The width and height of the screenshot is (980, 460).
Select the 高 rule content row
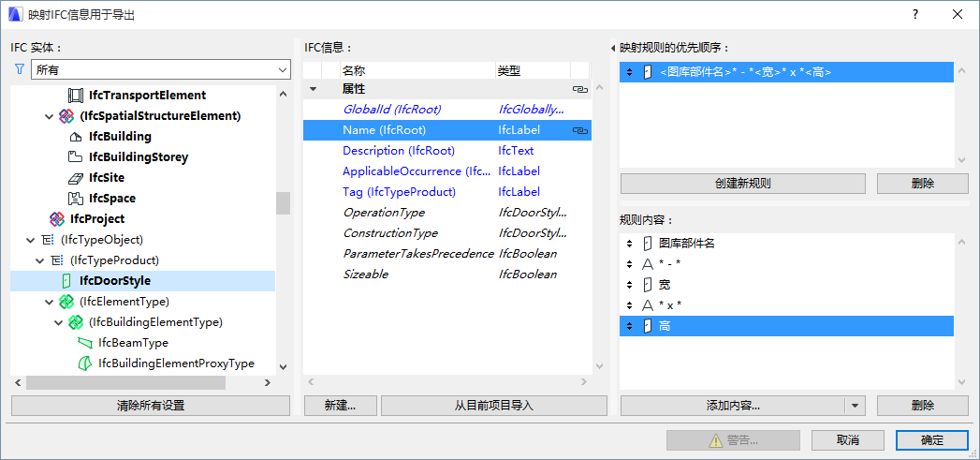(786, 326)
